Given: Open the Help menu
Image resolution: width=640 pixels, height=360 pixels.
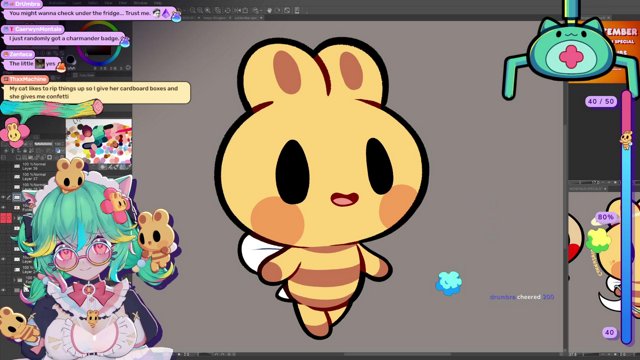Looking at the screenshot, I should click(158, 3).
